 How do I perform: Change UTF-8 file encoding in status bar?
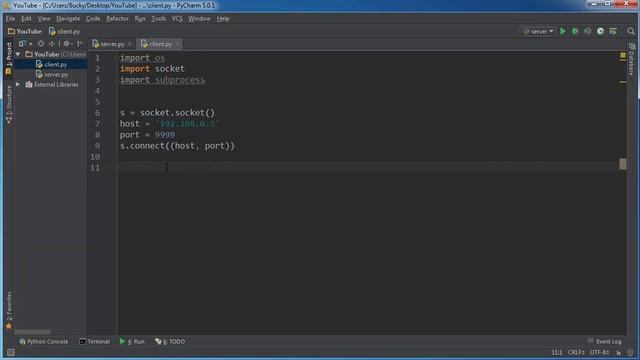tap(599, 352)
